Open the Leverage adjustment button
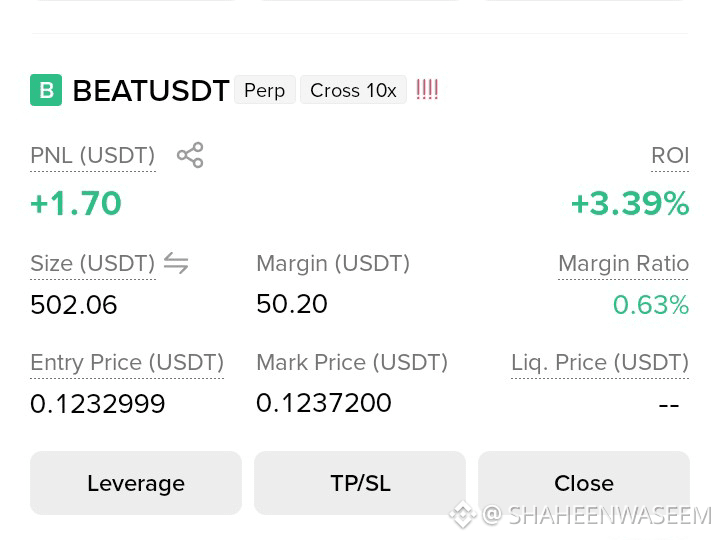 [136, 483]
